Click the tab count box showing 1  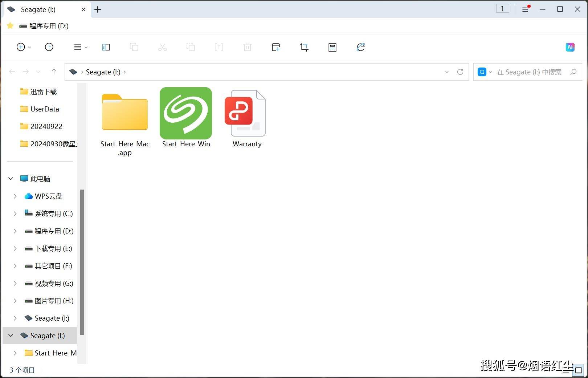pyautogui.click(x=503, y=9)
